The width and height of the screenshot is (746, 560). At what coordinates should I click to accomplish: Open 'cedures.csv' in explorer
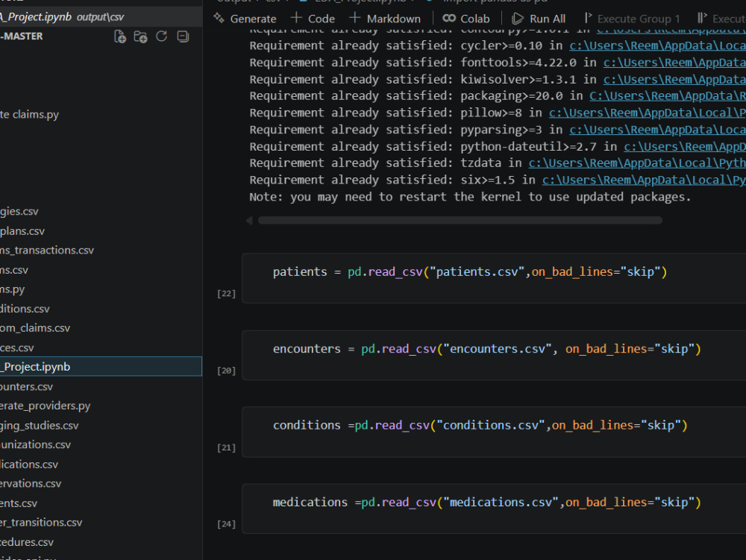point(27,542)
